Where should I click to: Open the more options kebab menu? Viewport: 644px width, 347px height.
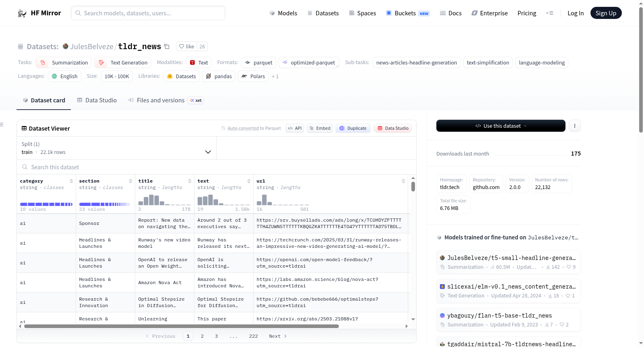tap(574, 126)
